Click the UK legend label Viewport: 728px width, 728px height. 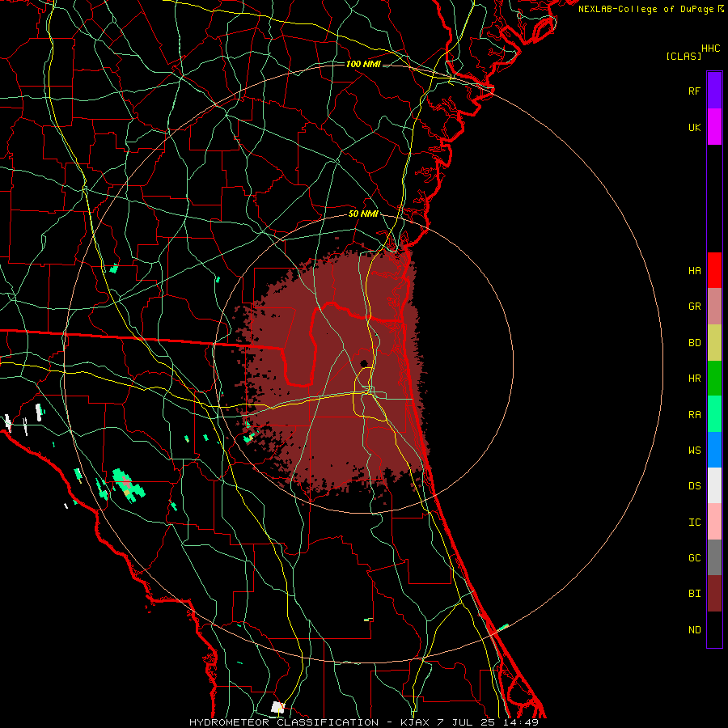(694, 127)
